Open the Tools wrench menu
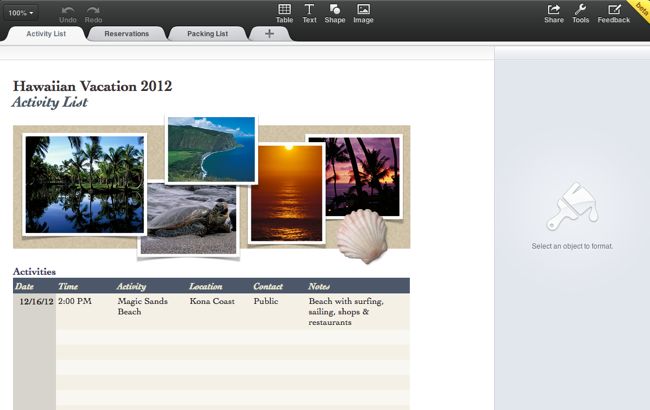Viewport: 650px width, 410px height. [580, 10]
